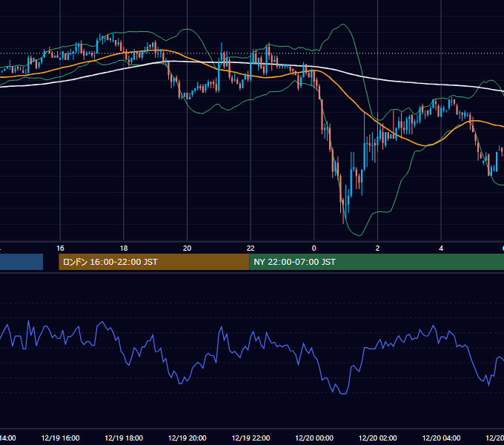Click the 12/19 16:00 date label
The width and height of the screenshot is (504, 445).
(60, 438)
